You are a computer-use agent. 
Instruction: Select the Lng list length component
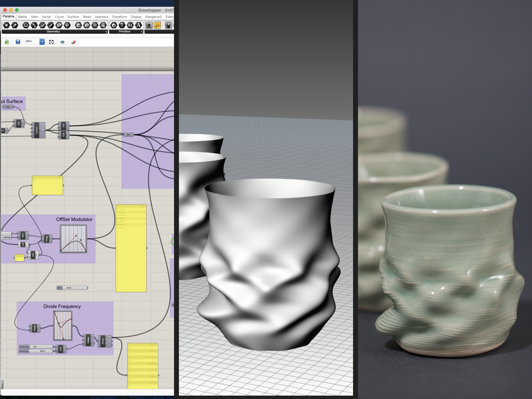(x=23, y=244)
